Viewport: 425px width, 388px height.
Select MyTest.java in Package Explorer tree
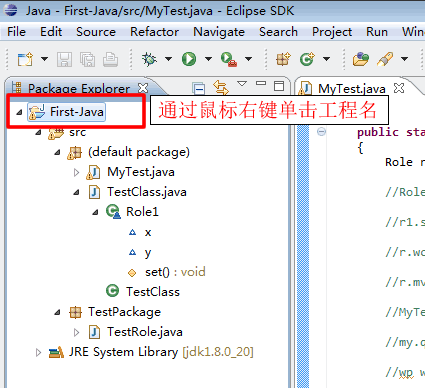141,172
